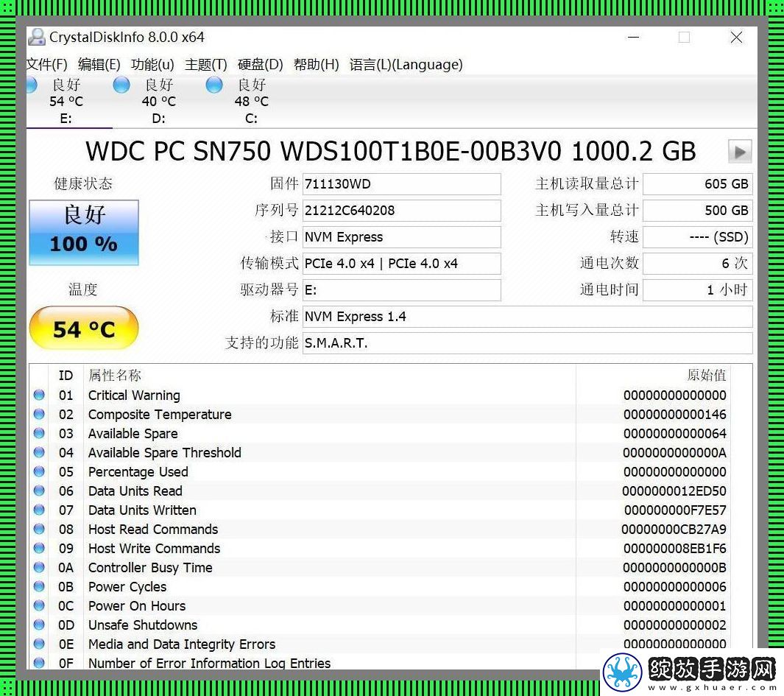Image resolution: width=784 pixels, height=696 pixels.
Task: Click status orb for Power Cycles row
Action: tap(39, 586)
